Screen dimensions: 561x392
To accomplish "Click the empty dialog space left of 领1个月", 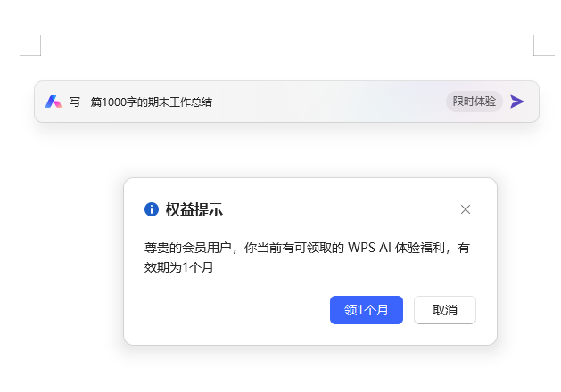I will point(232,310).
